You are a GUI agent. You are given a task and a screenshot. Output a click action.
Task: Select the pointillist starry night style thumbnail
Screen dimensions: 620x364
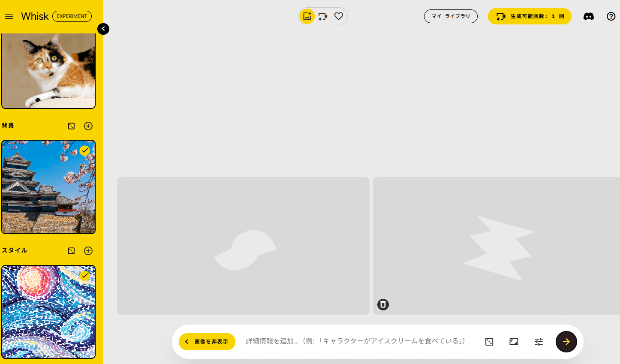[48, 312]
